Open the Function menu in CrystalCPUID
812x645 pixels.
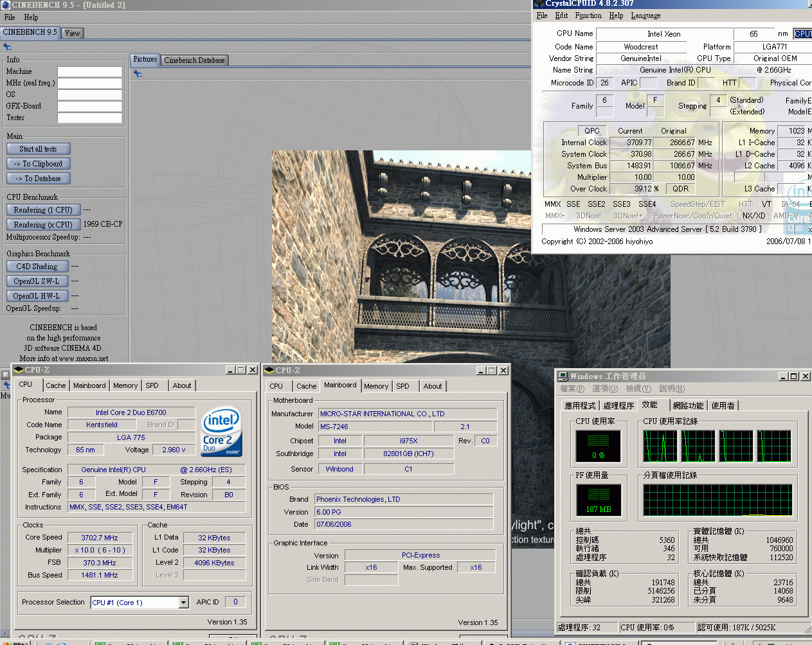588,15
